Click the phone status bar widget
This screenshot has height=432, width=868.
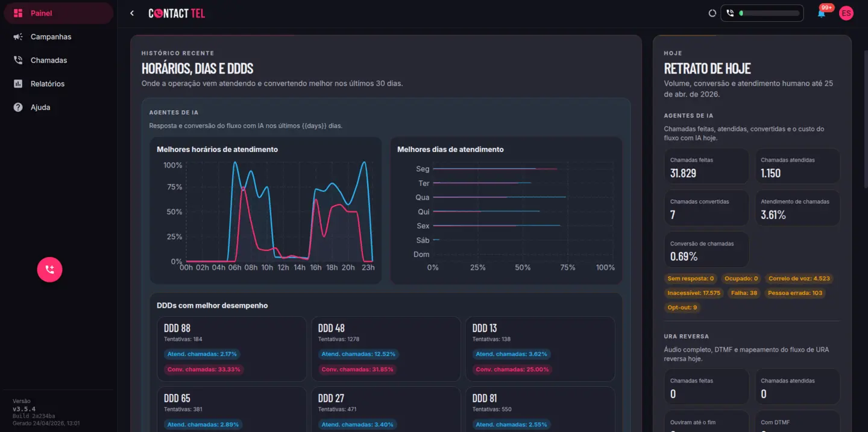761,13
